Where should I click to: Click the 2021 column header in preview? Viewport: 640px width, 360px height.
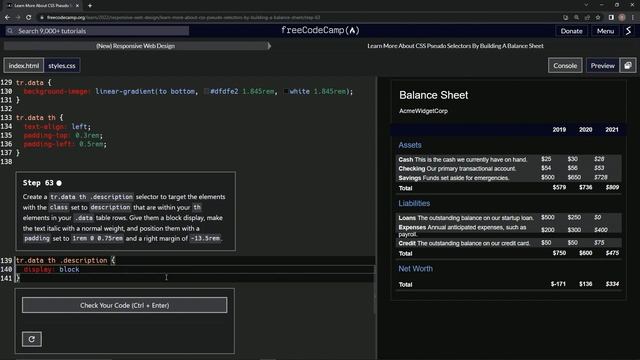(611, 129)
